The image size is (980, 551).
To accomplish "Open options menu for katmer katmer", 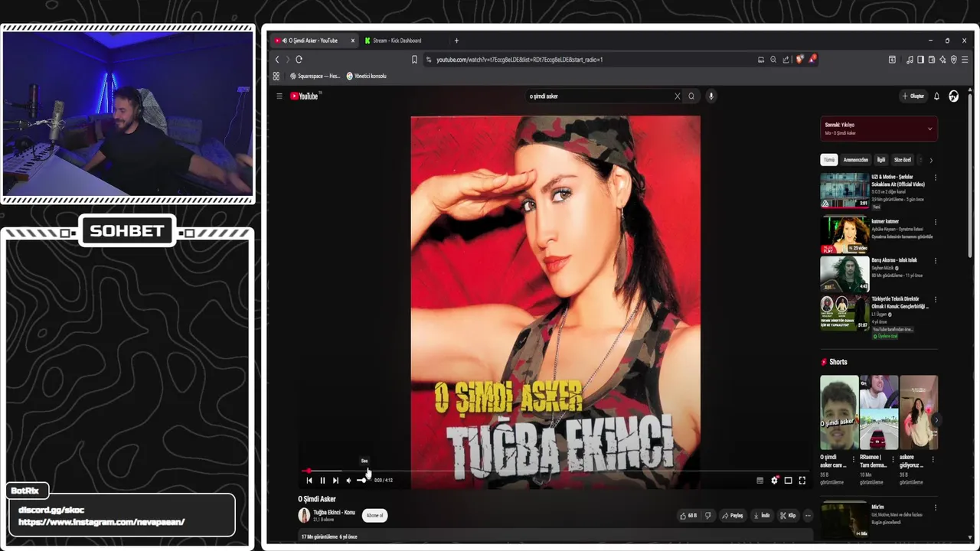I will click(935, 223).
